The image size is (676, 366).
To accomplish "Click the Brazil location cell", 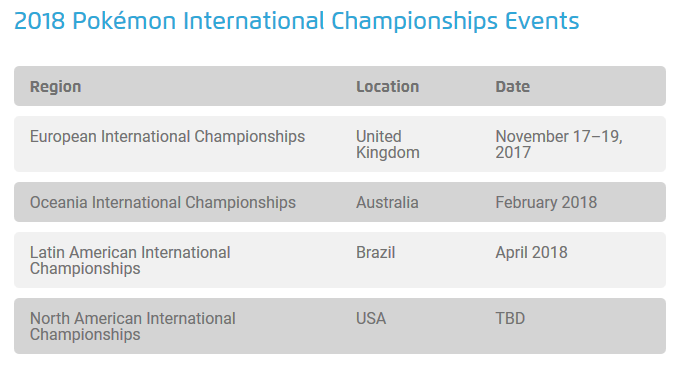I will pyautogui.click(x=375, y=253).
